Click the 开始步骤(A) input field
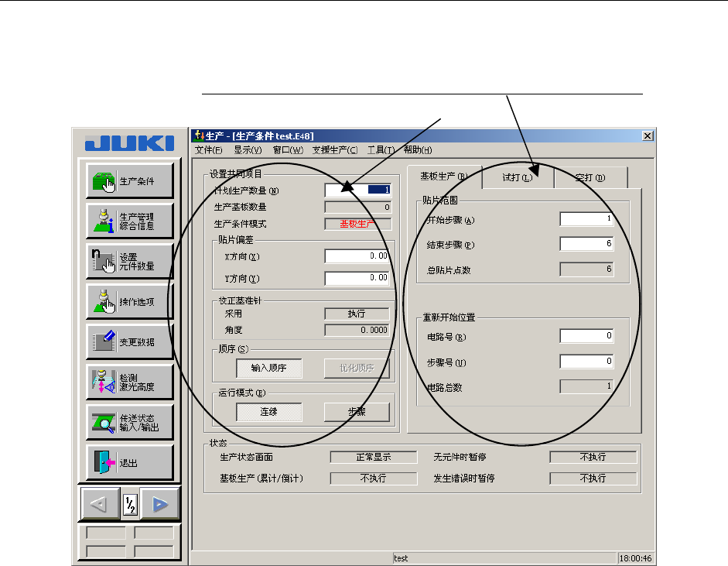 tap(587, 219)
